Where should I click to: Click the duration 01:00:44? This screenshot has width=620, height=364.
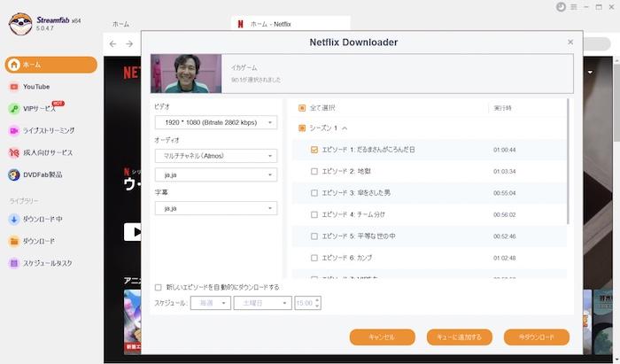(505, 150)
